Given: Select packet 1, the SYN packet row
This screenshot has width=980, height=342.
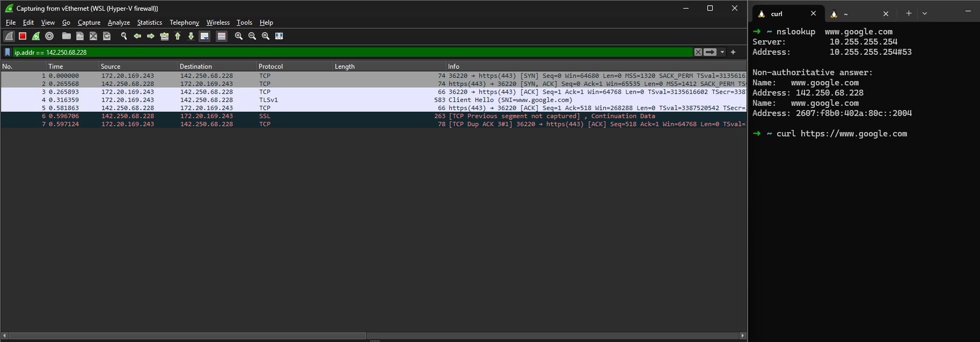Looking at the screenshot, I should click(x=374, y=76).
